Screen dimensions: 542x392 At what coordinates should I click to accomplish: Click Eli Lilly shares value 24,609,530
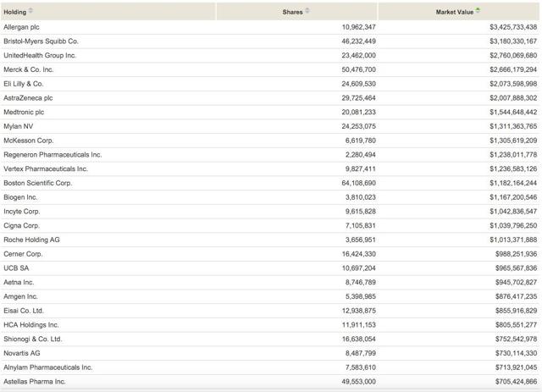(358, 84)
